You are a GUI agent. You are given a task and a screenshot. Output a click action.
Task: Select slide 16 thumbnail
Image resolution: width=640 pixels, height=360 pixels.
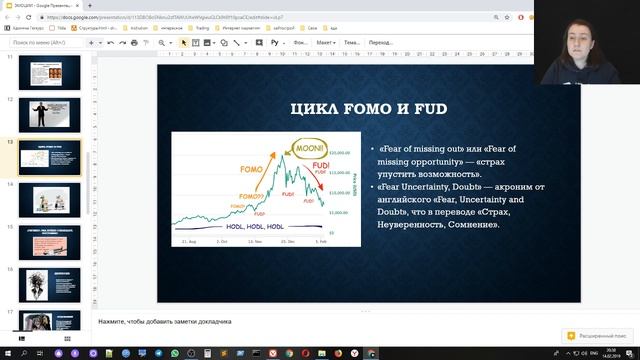(49, 285)
